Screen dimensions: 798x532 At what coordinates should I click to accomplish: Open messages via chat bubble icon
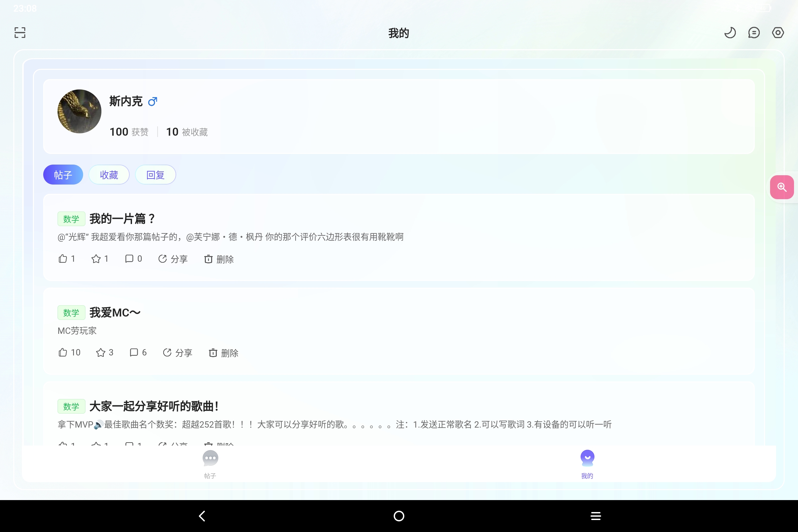(x=754, y=32)
